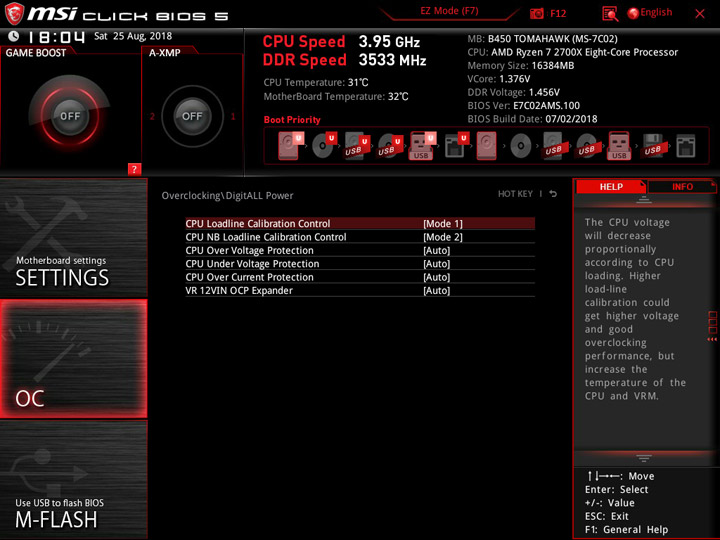Click the Overclocking\DigitALL Power breadcrumb
Screen dimensions: 720x540
[x=227, y=196]
